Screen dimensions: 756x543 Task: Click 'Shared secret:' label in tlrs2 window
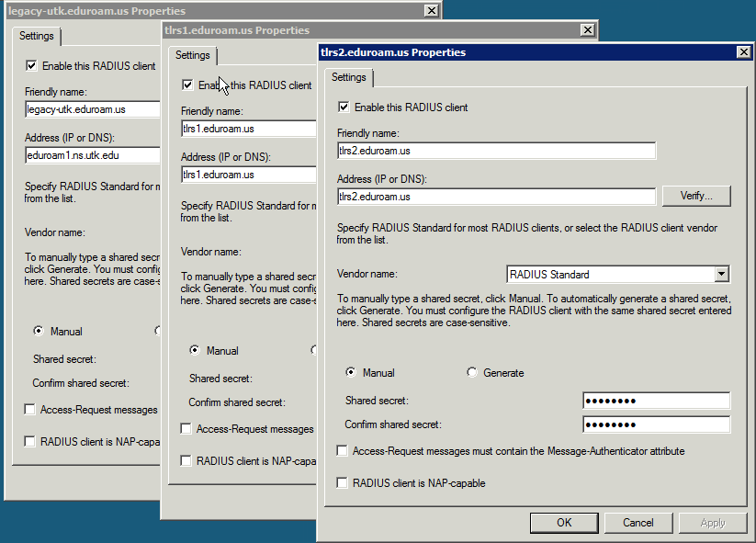(377, 401)
